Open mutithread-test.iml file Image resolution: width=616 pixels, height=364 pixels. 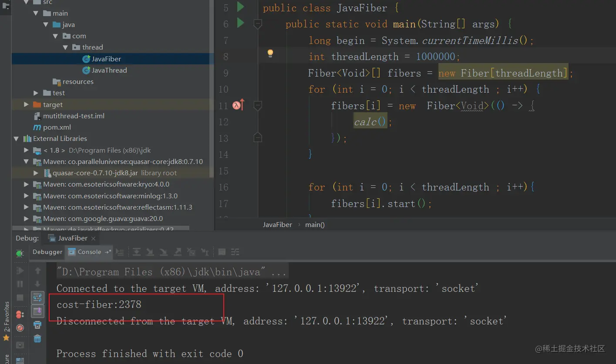[x=74, y=116]
